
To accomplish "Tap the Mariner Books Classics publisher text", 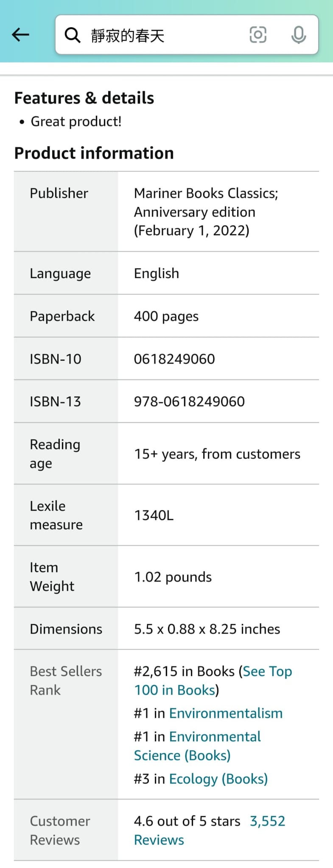I will pos(206,193).
